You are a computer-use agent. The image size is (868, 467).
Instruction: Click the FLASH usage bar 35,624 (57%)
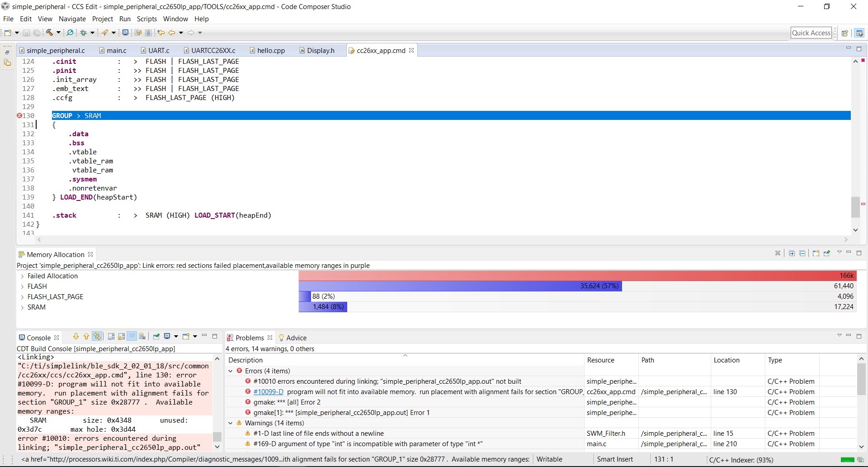point(460,286)
